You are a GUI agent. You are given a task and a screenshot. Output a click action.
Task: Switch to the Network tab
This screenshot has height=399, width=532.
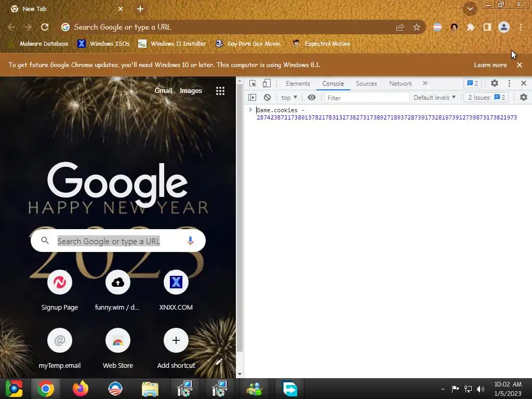point(401,84)
